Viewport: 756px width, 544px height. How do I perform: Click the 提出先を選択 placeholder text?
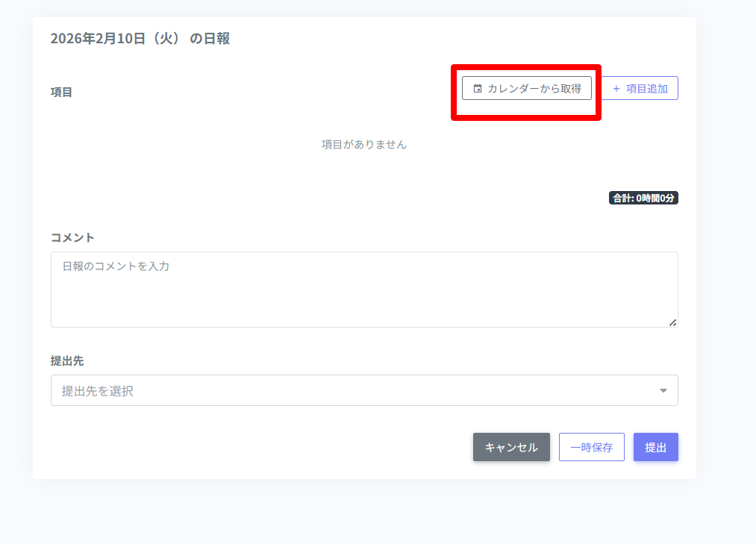coord(97,390)
